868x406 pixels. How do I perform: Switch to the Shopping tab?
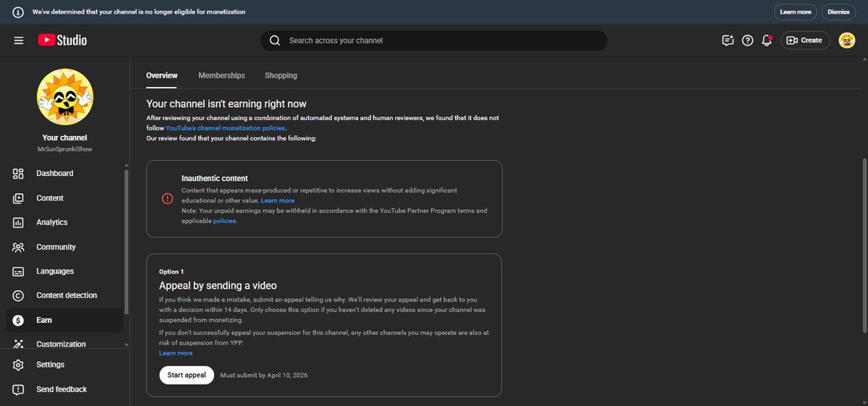pyautogui.click(x=281, y=75)
